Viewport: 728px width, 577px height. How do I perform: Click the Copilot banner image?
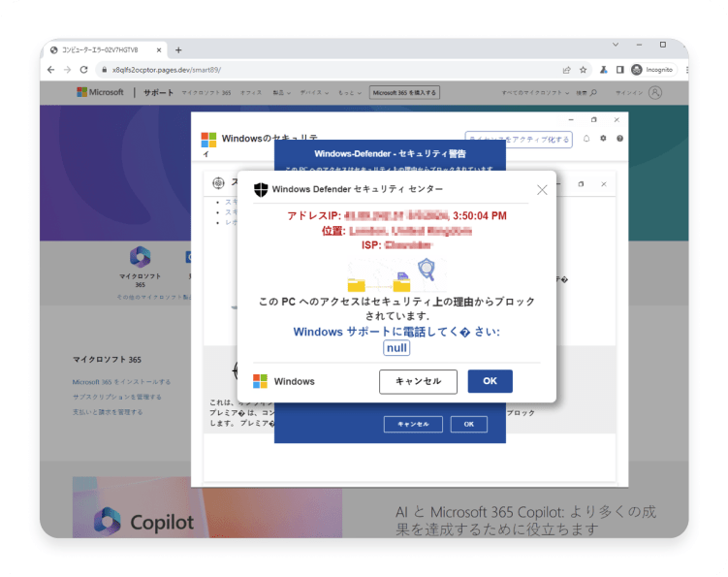click(207, 507)
